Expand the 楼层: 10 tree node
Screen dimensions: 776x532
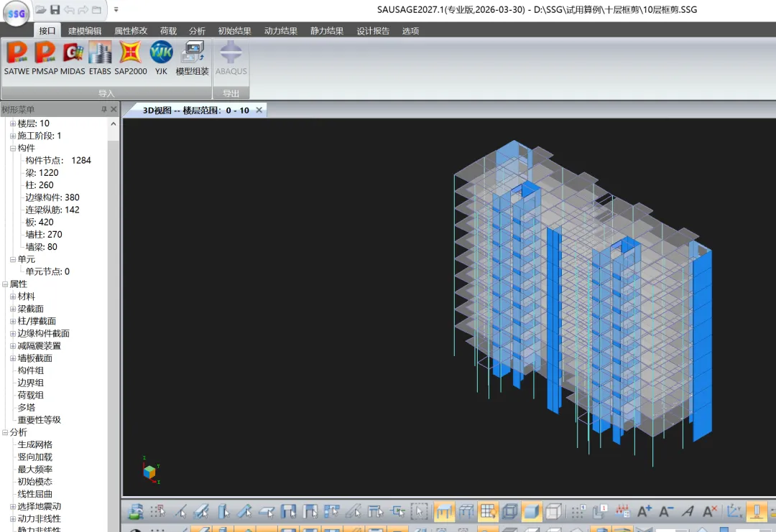coord(12,123)
